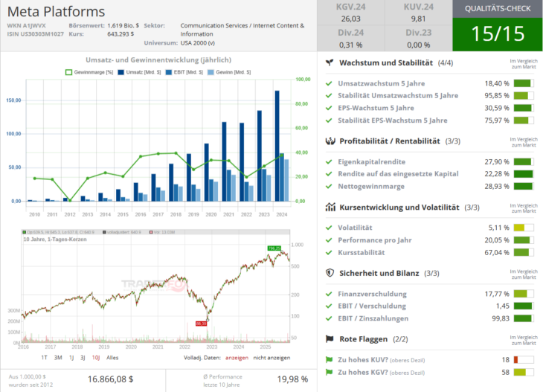Click the Kursentwicklung und Volatilität chart icon
This screenshot has width=543, height=392.
click(330, 207)
